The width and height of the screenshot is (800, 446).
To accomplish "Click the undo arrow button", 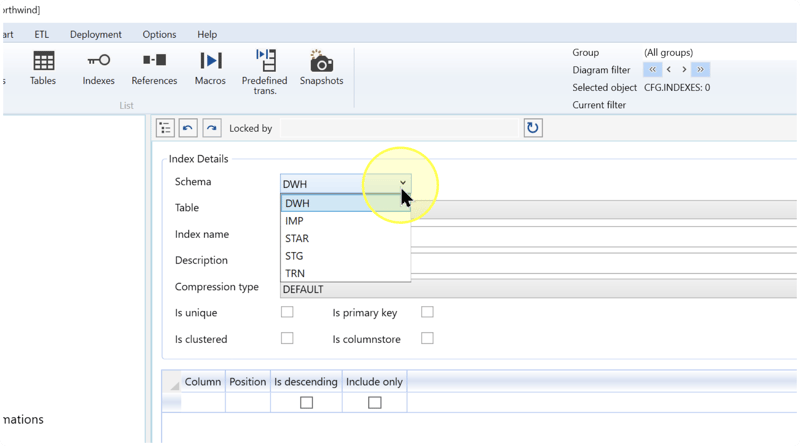I will [x=188, y=128].
